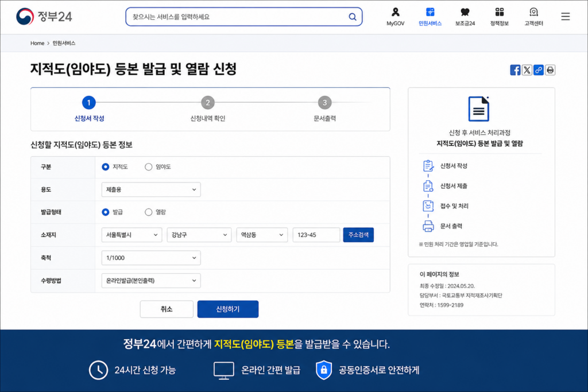Click the 신청하기 button
The width and height of the screenshot is (588, 392).
click(228, 309)
